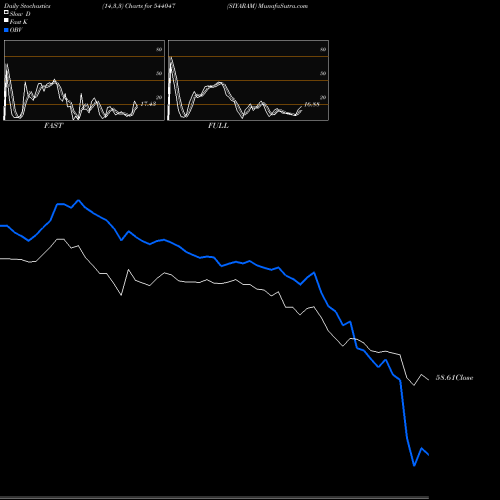
Task: Click the 20 level label in FULL chart
Action: pyautogui.click(x=323, y=97)
